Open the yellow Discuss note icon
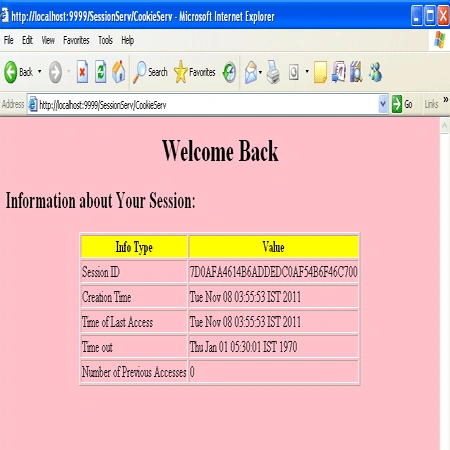The height and width of the screenshot is (450, 450). click(320, 72)
